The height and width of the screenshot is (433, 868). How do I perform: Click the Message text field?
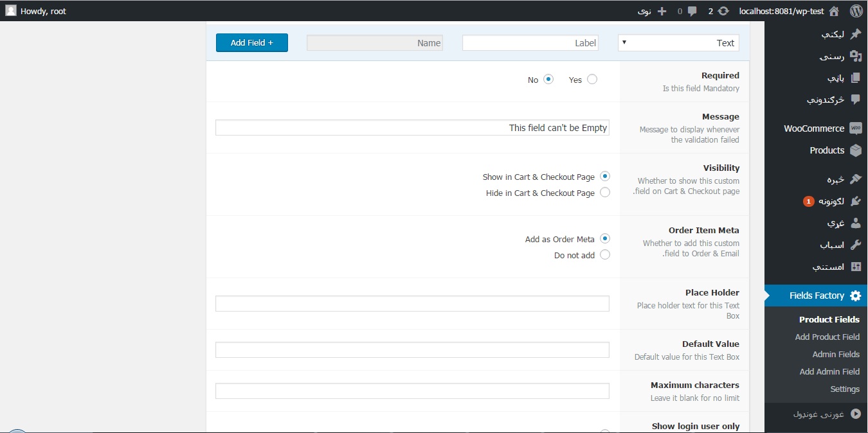(412, 127)
